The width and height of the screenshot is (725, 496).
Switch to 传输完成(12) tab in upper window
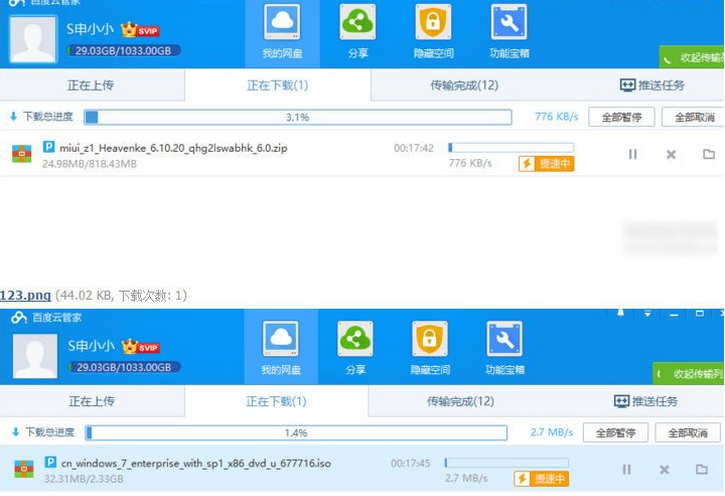coord(464,85)
